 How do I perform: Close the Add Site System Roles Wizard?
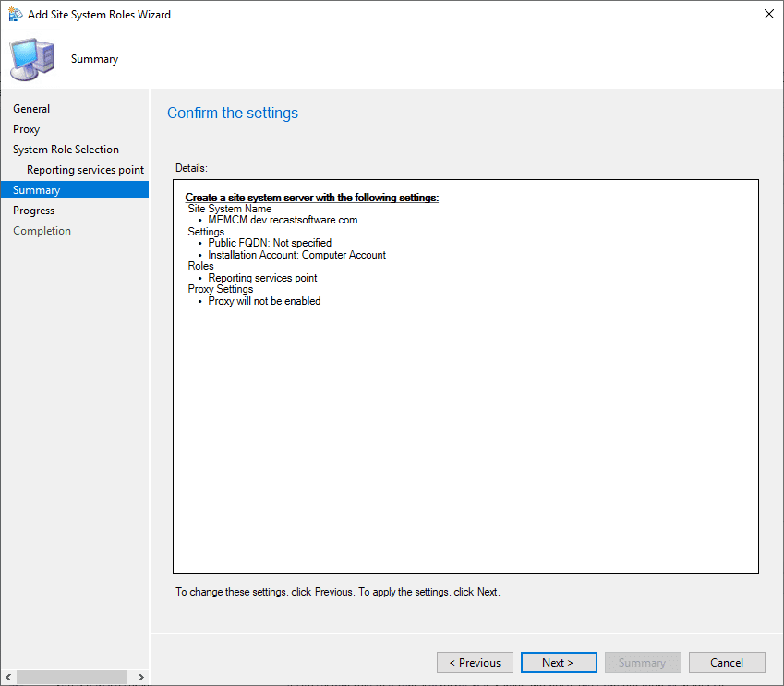pos(768,15)
